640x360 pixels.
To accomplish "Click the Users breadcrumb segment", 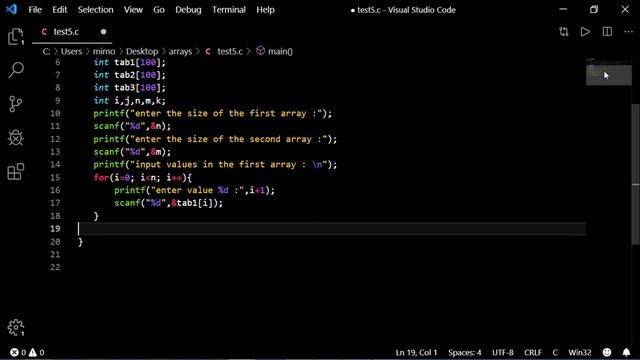I will pos(71,51).
